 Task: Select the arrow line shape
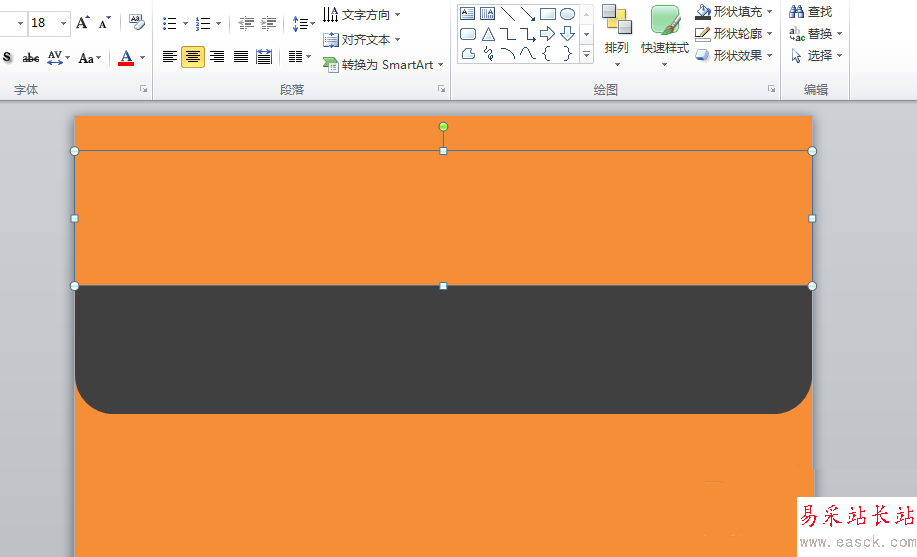coord(528,13)
